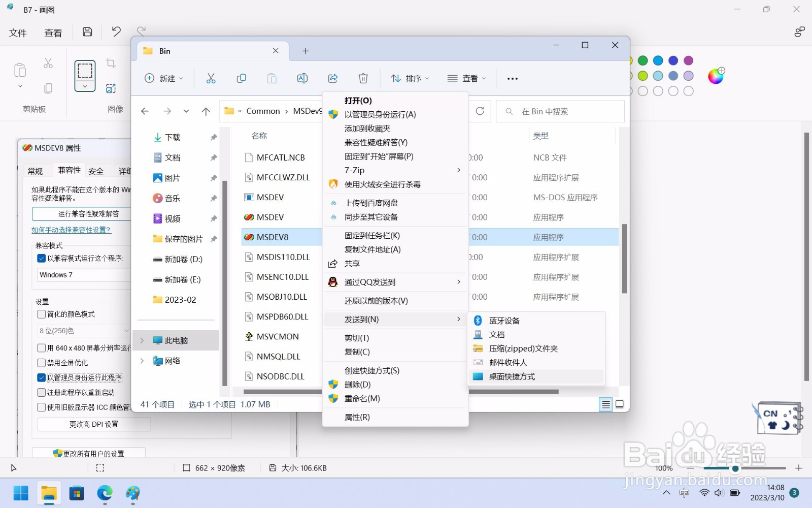Select the MSVCMON file in list

point(278,336)
